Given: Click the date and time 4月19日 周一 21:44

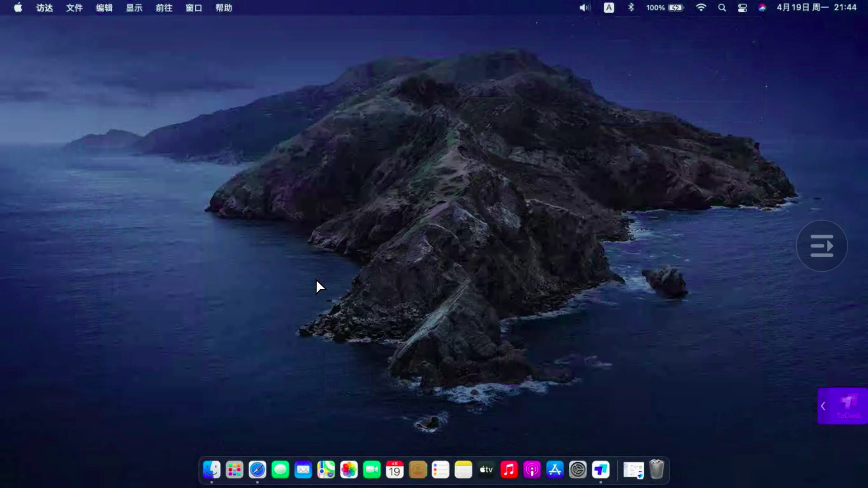Looking at the screenshot, I should tap(816, 7).
